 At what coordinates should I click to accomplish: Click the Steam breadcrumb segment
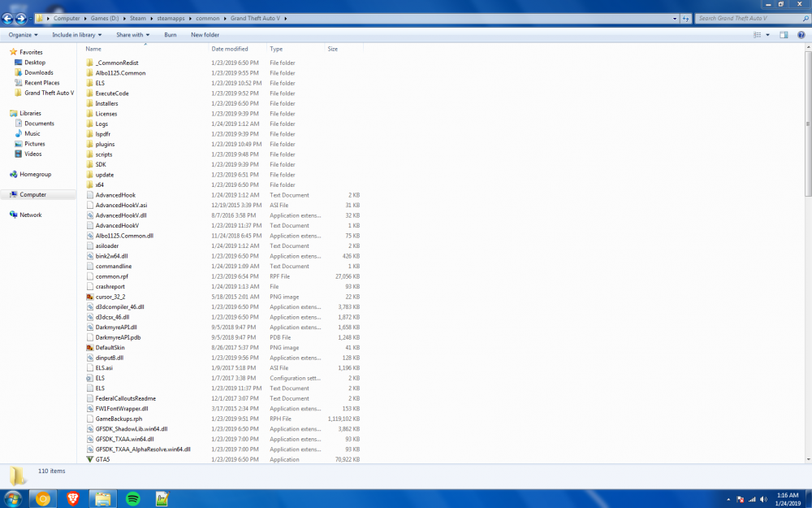pos(138,18)
